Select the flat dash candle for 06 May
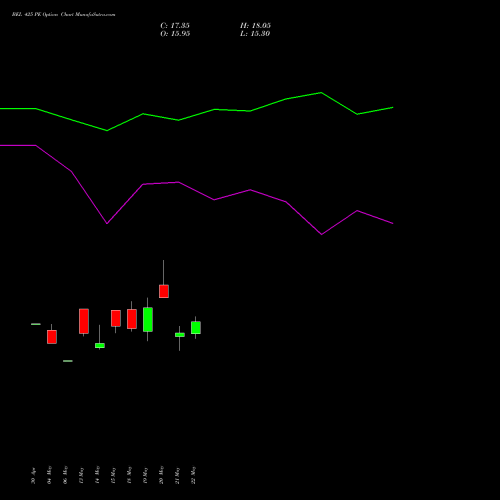 click(x=68, y=361)
